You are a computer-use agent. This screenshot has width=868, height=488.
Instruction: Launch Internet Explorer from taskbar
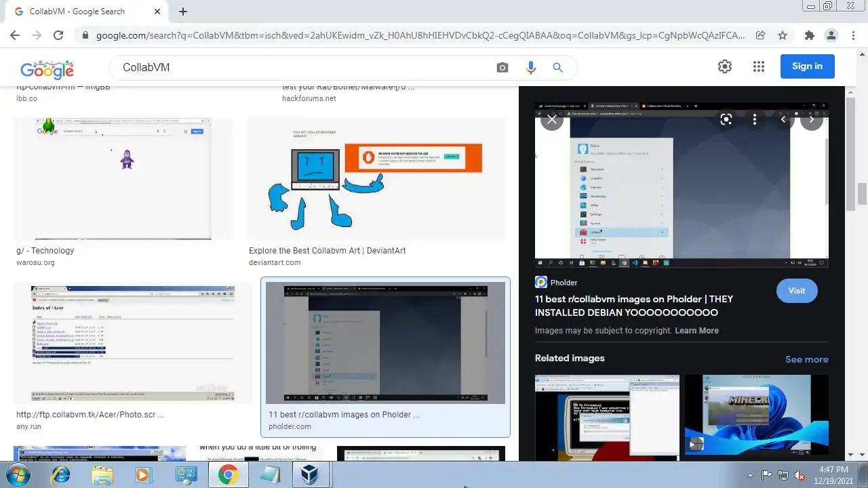click(x=60, y=475)
